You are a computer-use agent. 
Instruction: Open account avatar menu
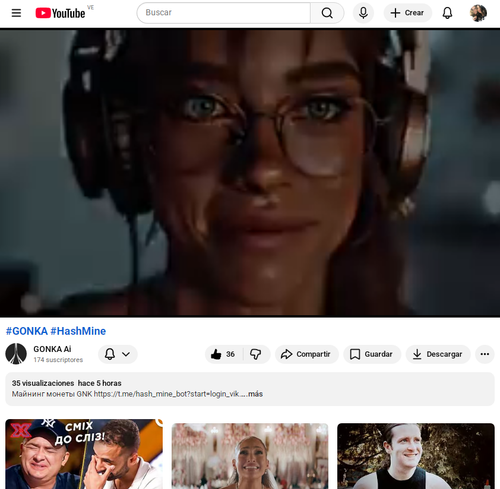click(x=478, y=13)
